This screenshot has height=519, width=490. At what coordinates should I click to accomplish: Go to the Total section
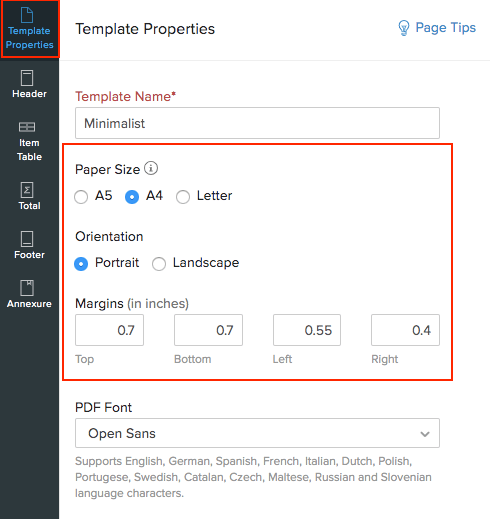point(29,196)
